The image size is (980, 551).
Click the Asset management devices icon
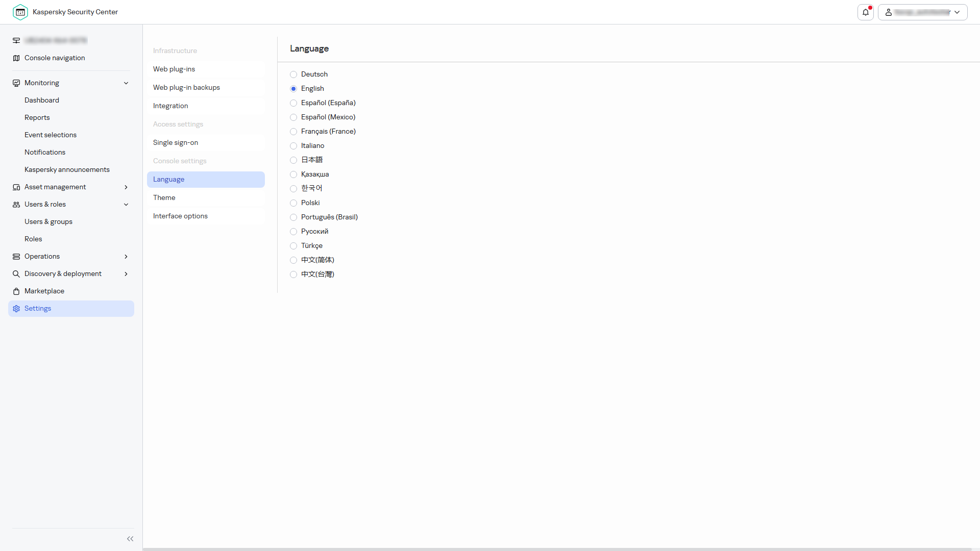tap(16, 187)
